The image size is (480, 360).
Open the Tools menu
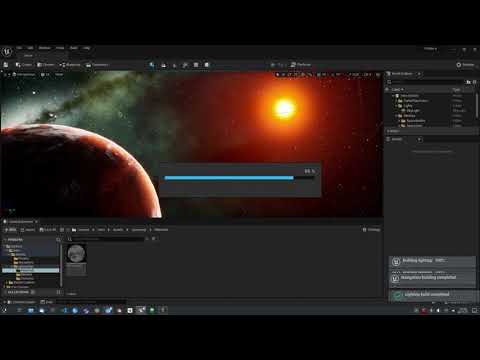(x=60, y=48)
